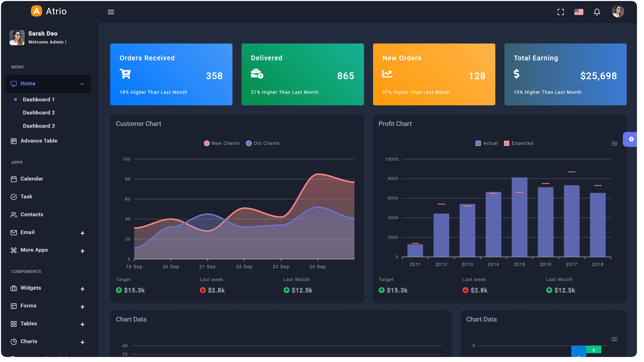Switch to Dashboard 2
Screen dimensions: 644x362
pos(39,112)
